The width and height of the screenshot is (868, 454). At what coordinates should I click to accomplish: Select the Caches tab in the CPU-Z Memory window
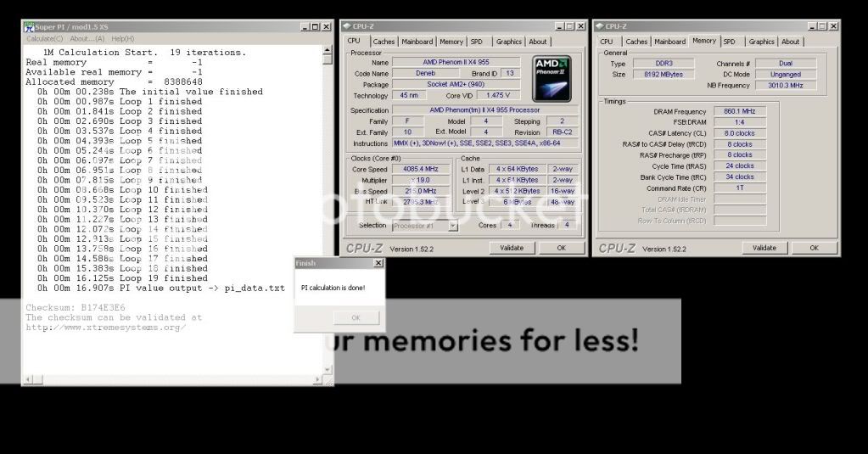click(x=636, y=42)
